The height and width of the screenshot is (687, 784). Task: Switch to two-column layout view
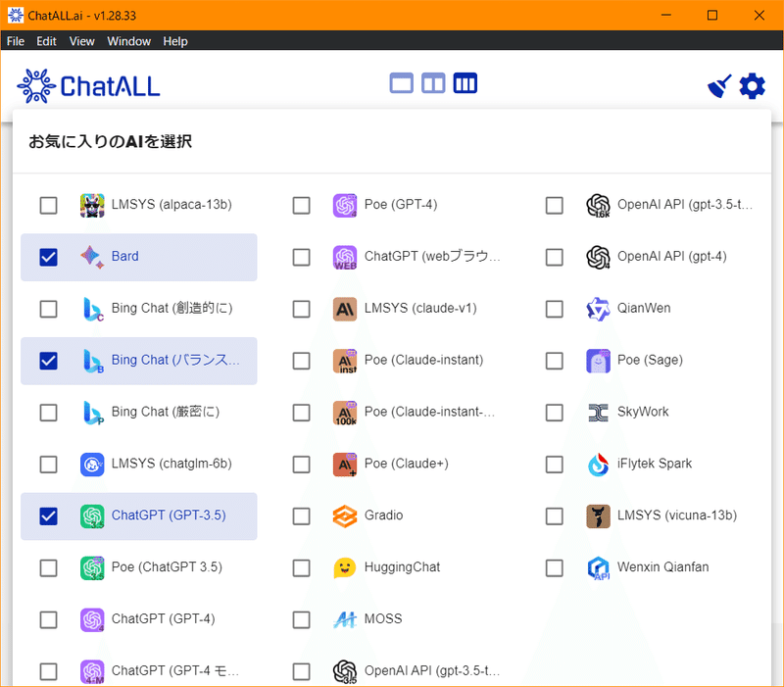click(x=432, y=84)
